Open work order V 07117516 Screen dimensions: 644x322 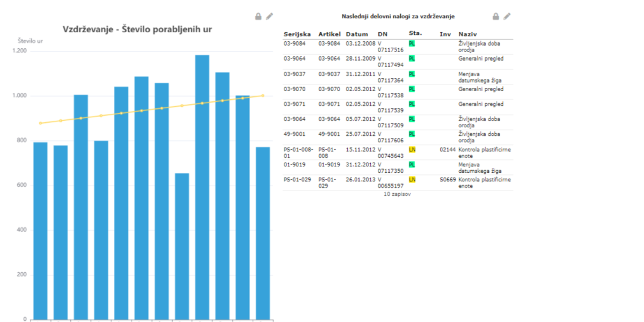coord(391,46)
